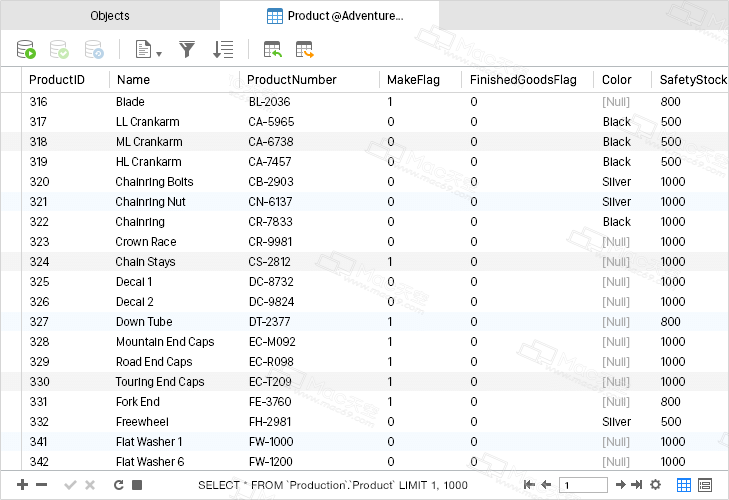Viewport: 729px width, 500px height.
Task: Select the cell 'Down Tube'
Action: point(144,321)
